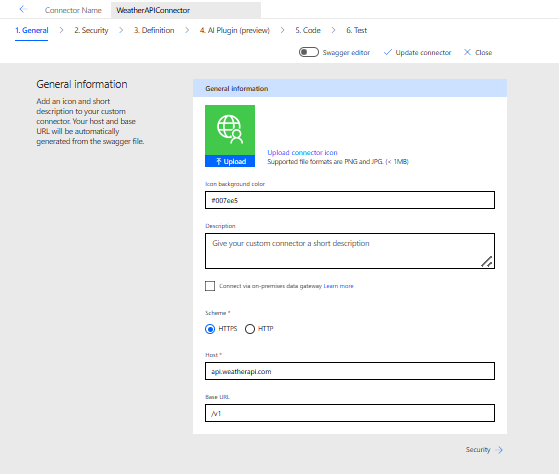The height and width of the screenshot is (474, 559).
Task: Click the back arrow icon
Action: pyautogui.click(x=23, y=9)
